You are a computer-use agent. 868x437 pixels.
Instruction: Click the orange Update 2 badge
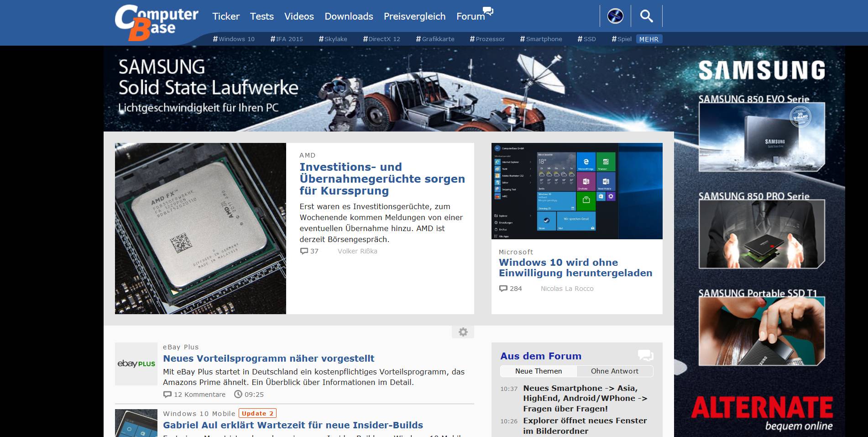[257, 413]
